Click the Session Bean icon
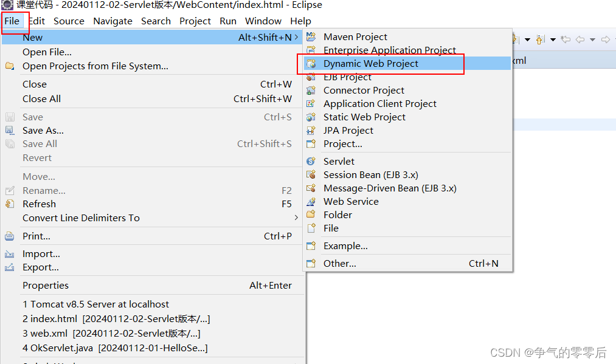 pos(311,175)
